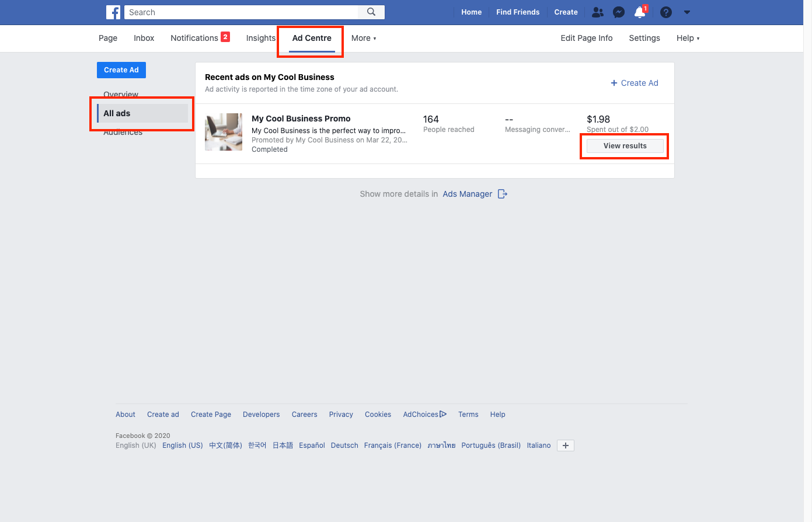Viewport: 812px width, 522px height.
Task: Switch language to Deutsch
Action: click(344, 446)
